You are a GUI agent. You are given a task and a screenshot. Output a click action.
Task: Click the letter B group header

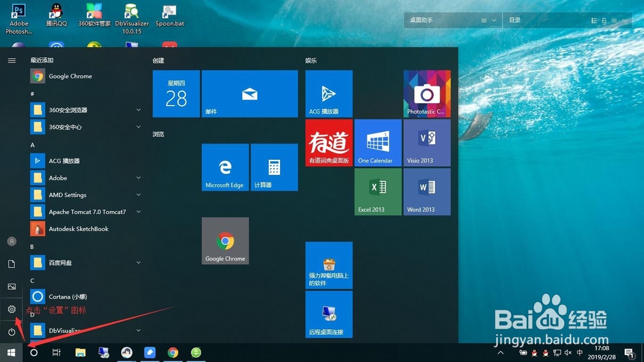(32, 247)
